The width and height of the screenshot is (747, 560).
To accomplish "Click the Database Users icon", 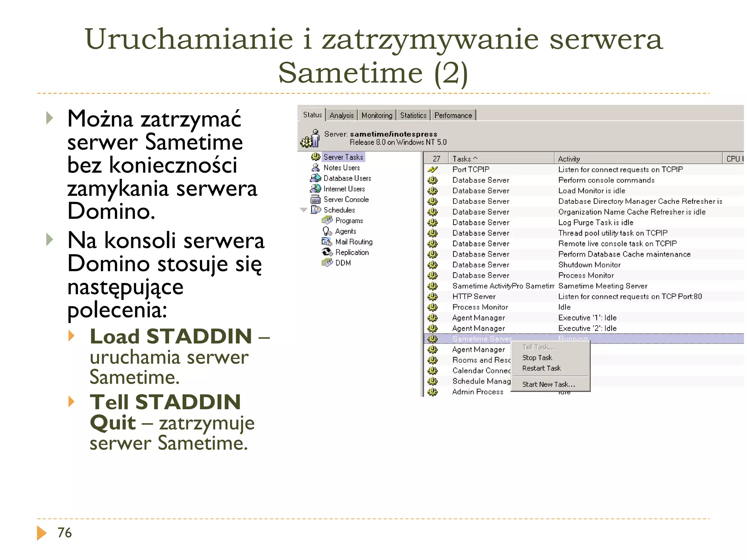I will click(315, 178).
